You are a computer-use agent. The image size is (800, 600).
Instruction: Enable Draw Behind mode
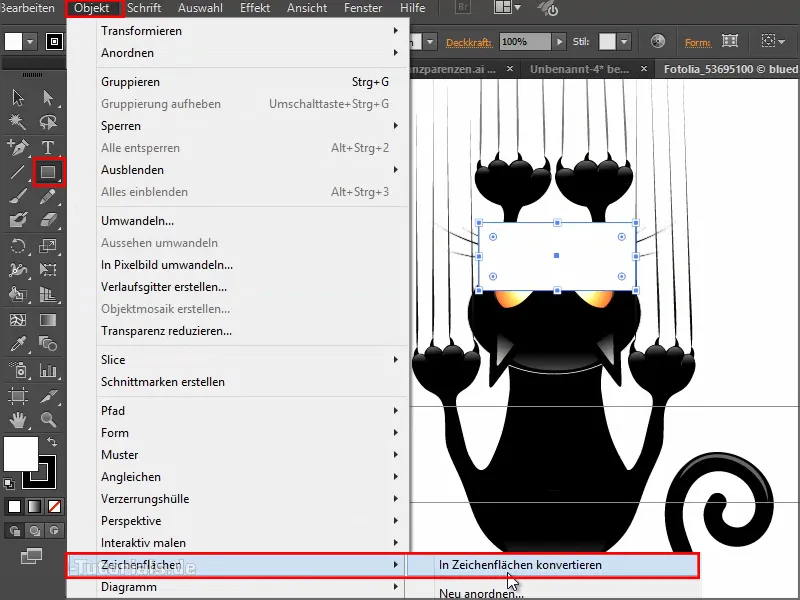[x=34, y=531]
